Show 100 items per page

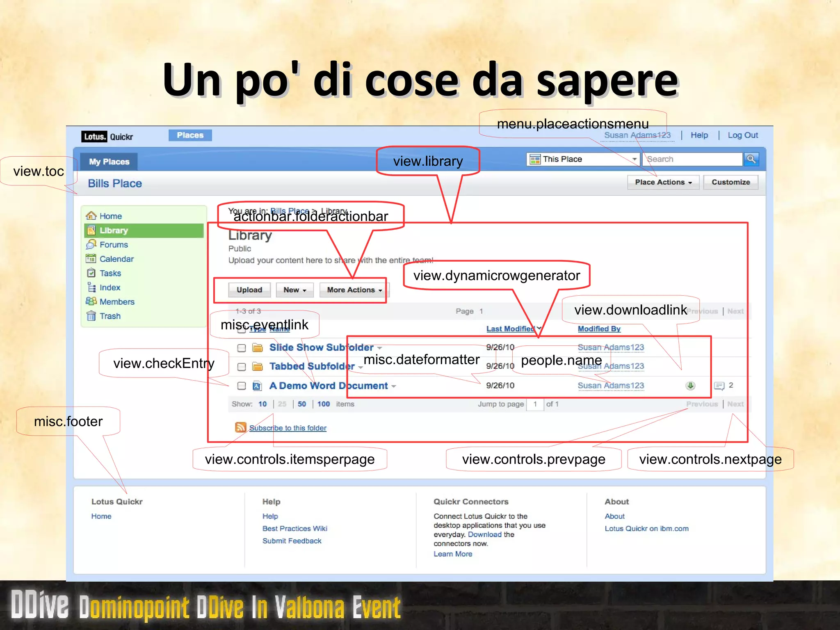coord(323,404)
